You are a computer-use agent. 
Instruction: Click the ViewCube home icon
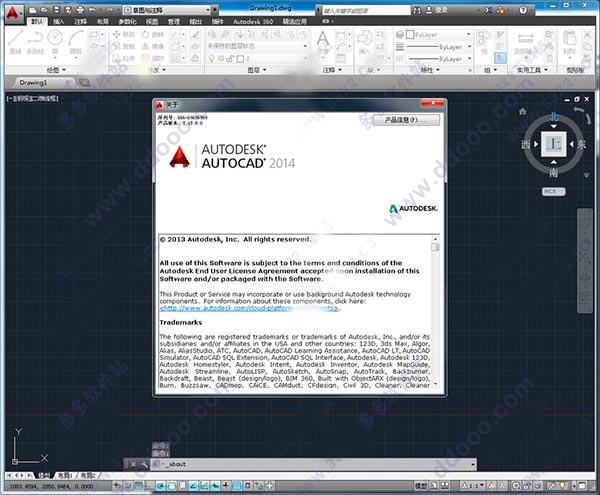point(522,111)
